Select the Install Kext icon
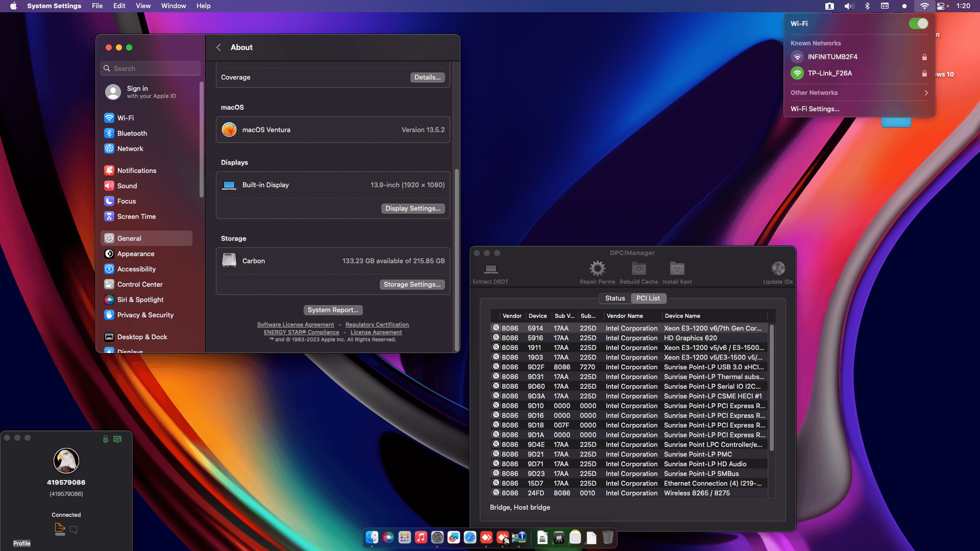Screen dimensions: 980x551 pos(677,268)
